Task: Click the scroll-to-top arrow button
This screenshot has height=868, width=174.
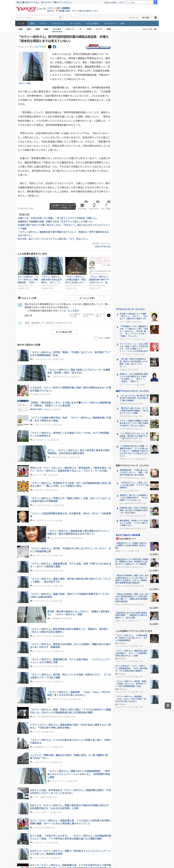Action: point(168,705)
